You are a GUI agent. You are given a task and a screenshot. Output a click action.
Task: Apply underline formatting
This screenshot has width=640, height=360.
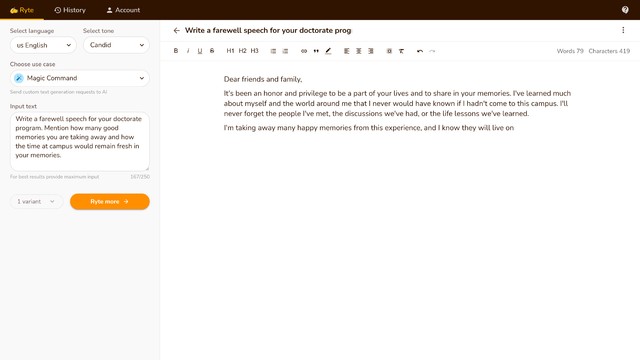[x=200, y=51]
